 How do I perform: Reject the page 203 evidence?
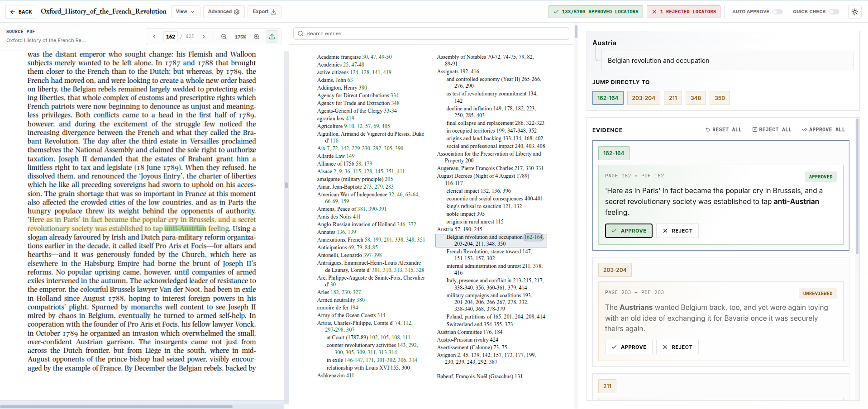(x=677, y=347)
